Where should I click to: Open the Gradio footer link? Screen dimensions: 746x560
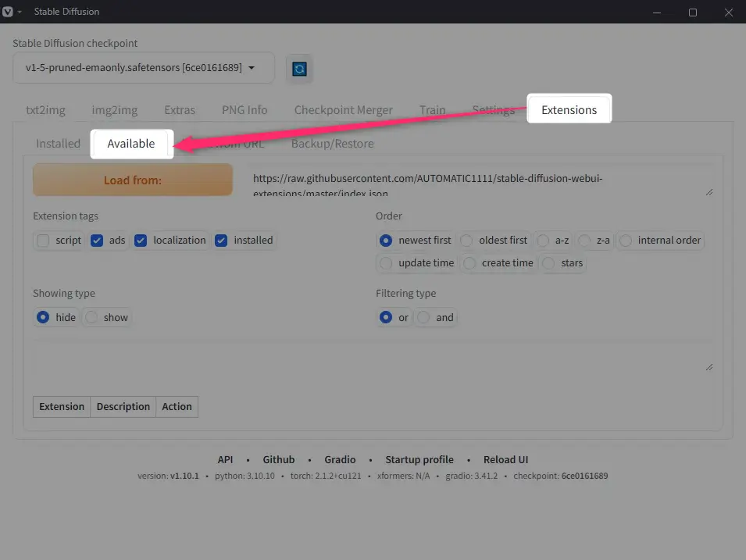coord(340,459)
